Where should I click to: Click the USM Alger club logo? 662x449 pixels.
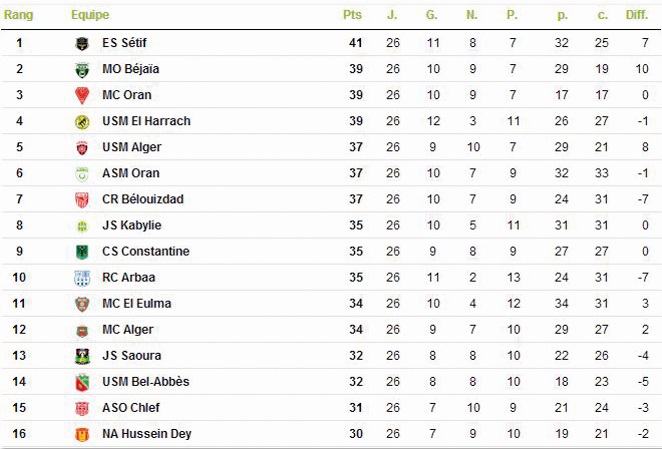point(82,147)
